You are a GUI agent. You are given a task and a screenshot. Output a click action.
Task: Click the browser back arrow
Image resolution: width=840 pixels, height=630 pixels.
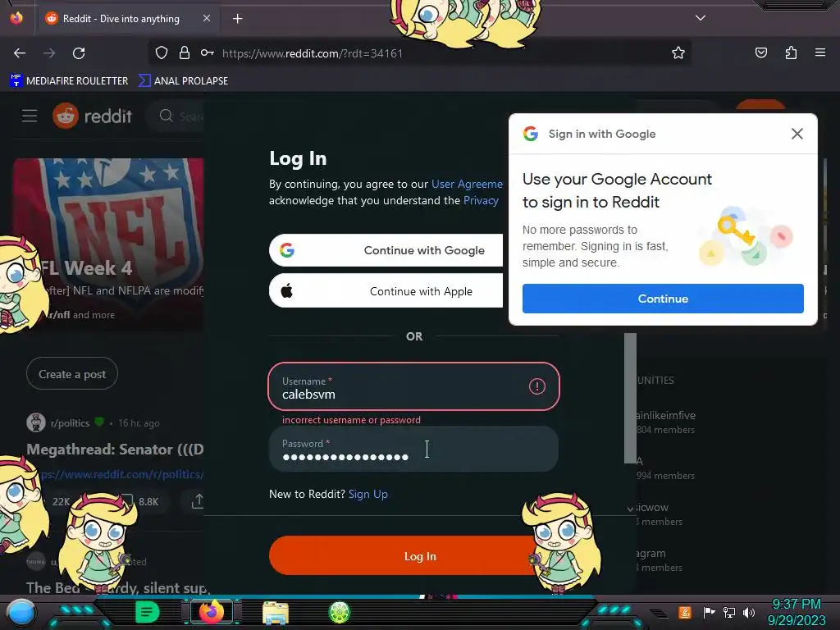click(20, 53)
